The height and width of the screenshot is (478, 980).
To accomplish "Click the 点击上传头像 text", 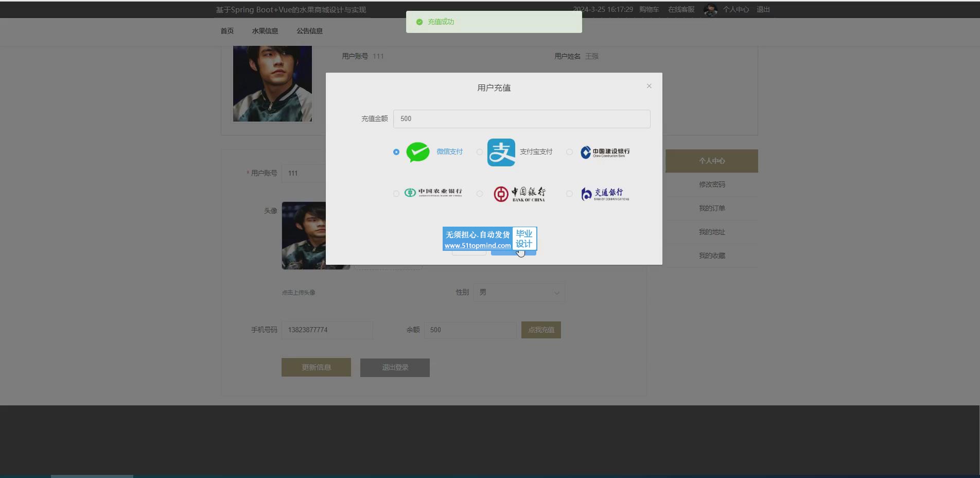I will point(299,293).
